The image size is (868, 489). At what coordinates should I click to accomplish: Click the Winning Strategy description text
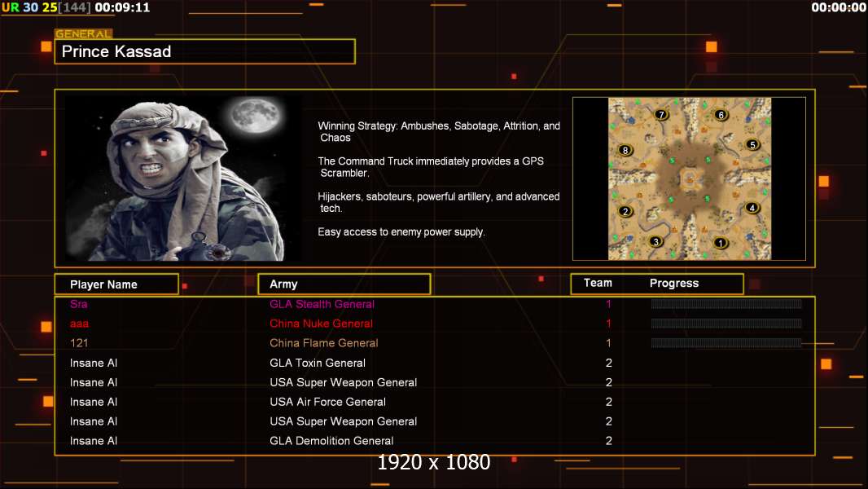(439, 132)
